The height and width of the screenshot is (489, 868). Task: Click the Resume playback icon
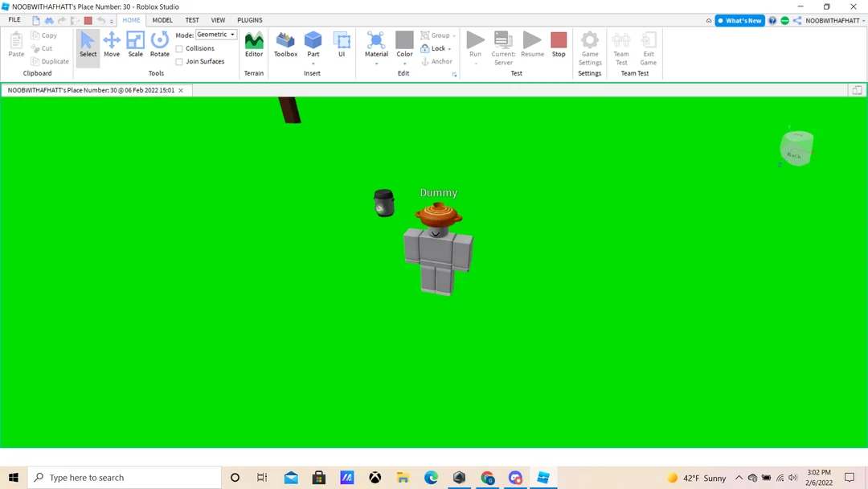pos(532,44)
